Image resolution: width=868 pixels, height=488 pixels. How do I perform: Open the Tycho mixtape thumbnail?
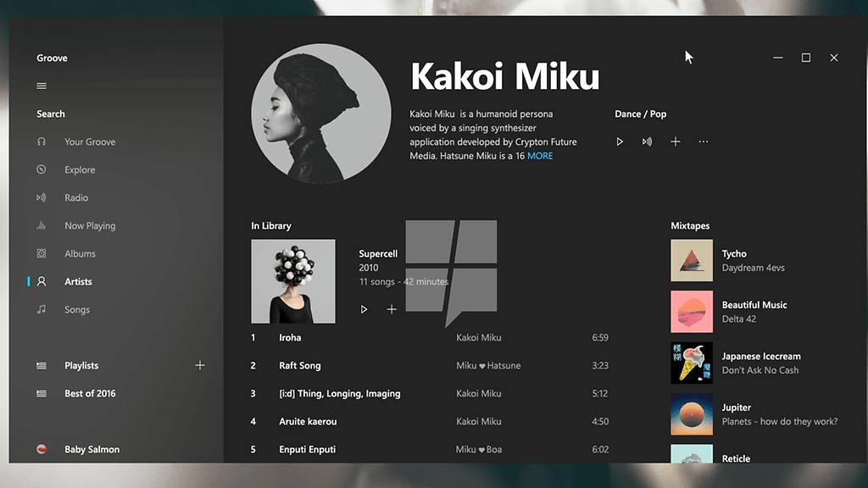coord(692,260)
